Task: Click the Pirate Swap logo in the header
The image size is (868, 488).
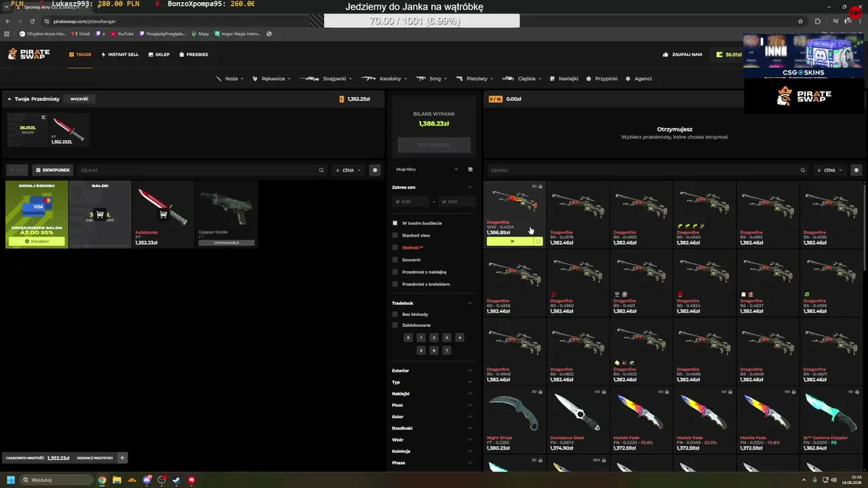Action: coord(28,54)
